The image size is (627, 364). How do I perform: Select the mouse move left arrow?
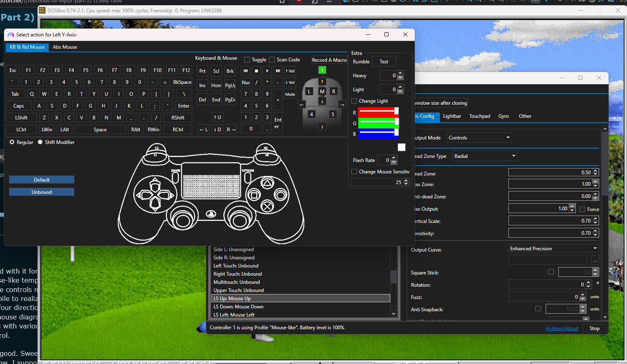[302, 105]
